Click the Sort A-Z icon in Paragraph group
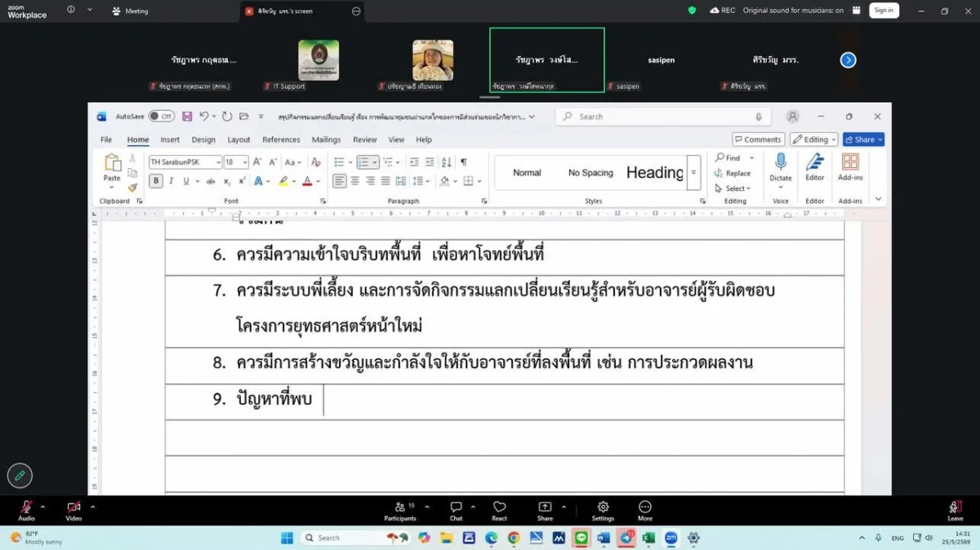This screenshot has height=550, width=980. tap(446, 162)
